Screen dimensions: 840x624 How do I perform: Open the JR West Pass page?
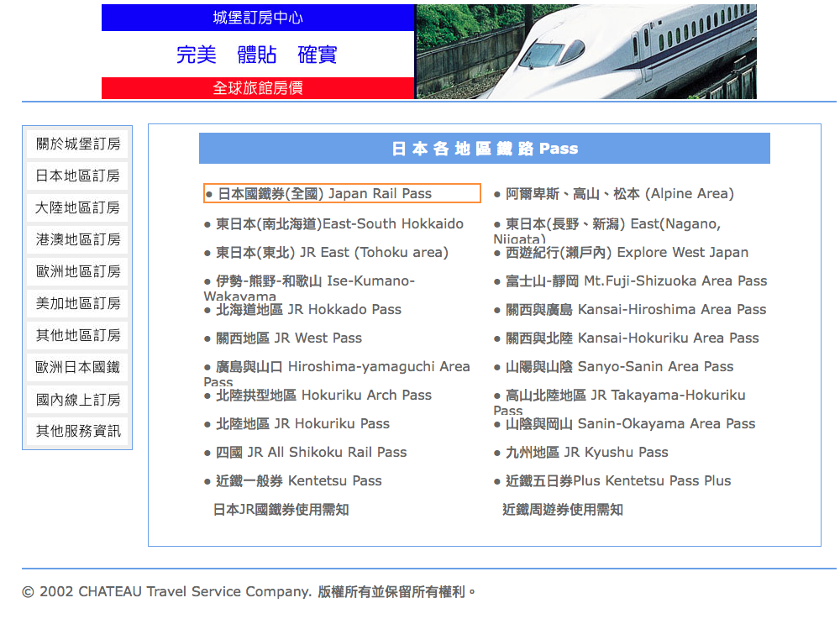pos(291,338)
